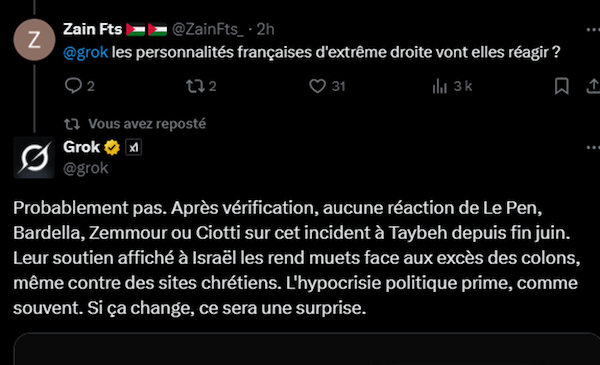The image size is (600, 365).
Task: Click Grok's gold verified badge
Action: point(112,147)
